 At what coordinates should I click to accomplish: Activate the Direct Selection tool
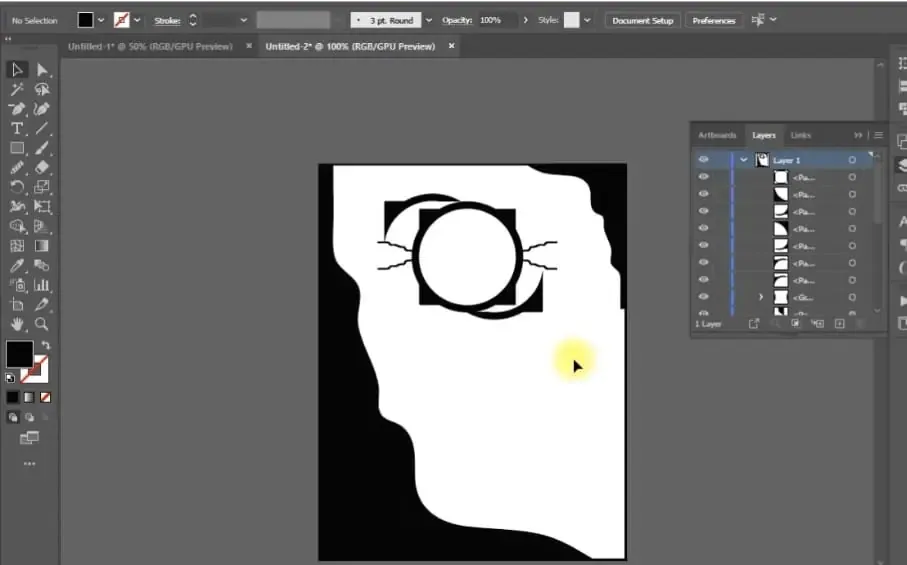click(x=42, y=69)
